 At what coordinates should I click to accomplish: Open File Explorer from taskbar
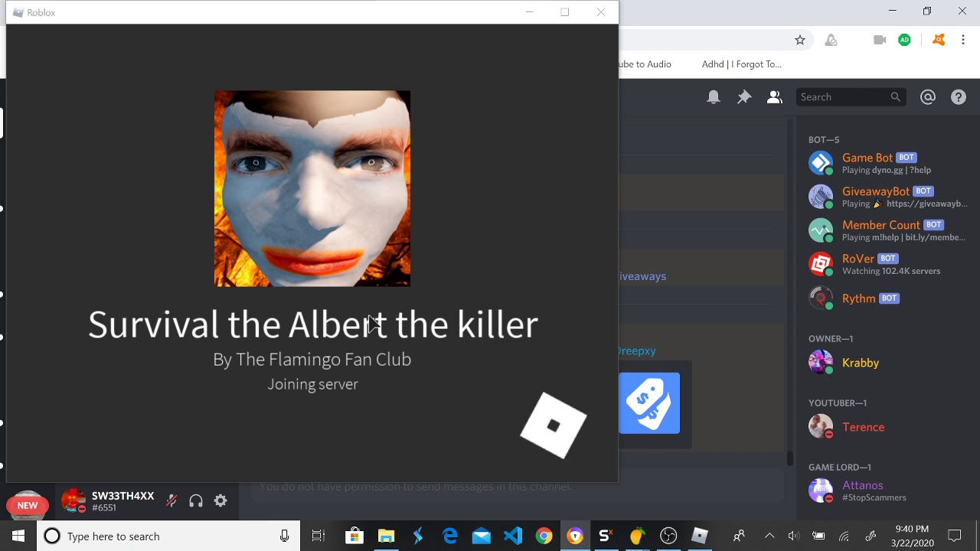point(386,536)
